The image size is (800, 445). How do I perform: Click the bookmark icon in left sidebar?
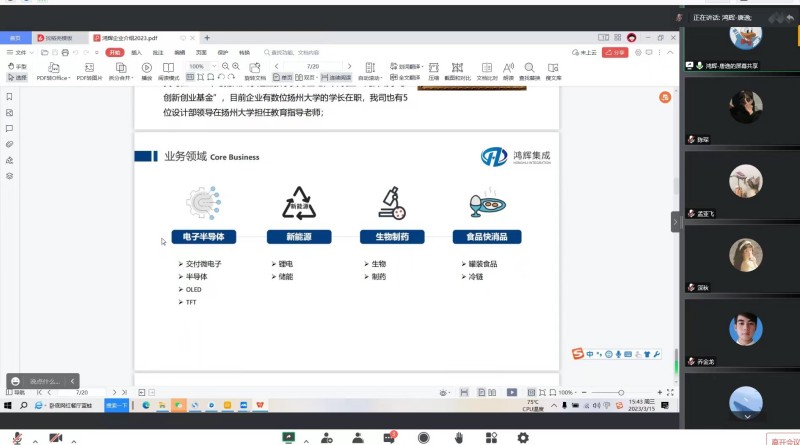[x=9, y=97]
